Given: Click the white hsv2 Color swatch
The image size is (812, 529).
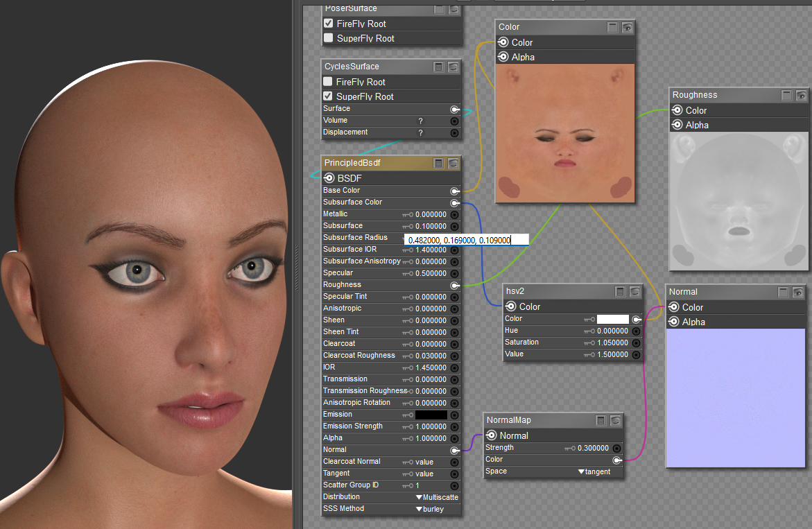Looking at the screenshot, I should (613, 319).
